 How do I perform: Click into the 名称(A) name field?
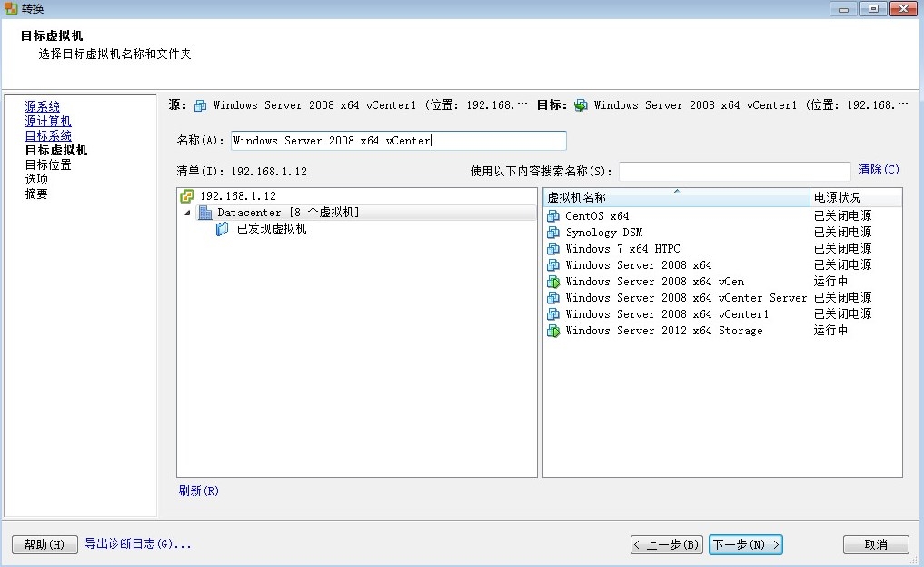point(398,140)
